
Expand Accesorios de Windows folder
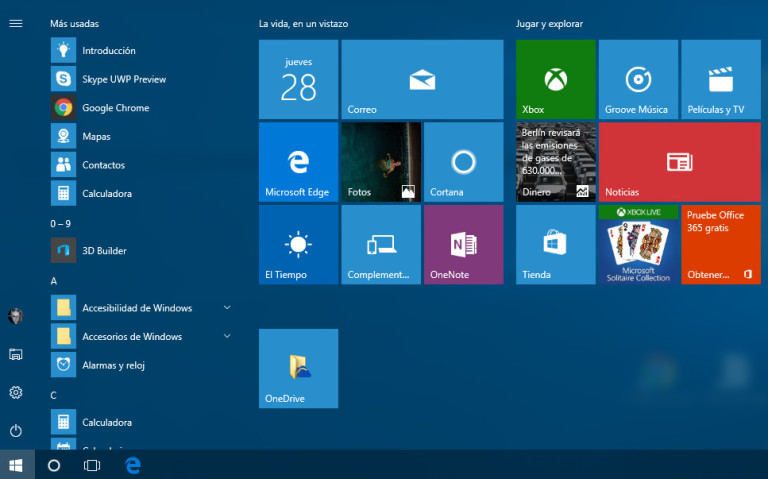click(x=138, y=336)
